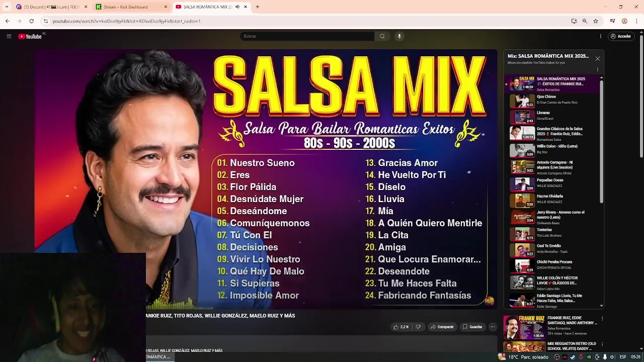
Task: Open zoom magnifier icon in address bar
Action: (x=585, y=21)
